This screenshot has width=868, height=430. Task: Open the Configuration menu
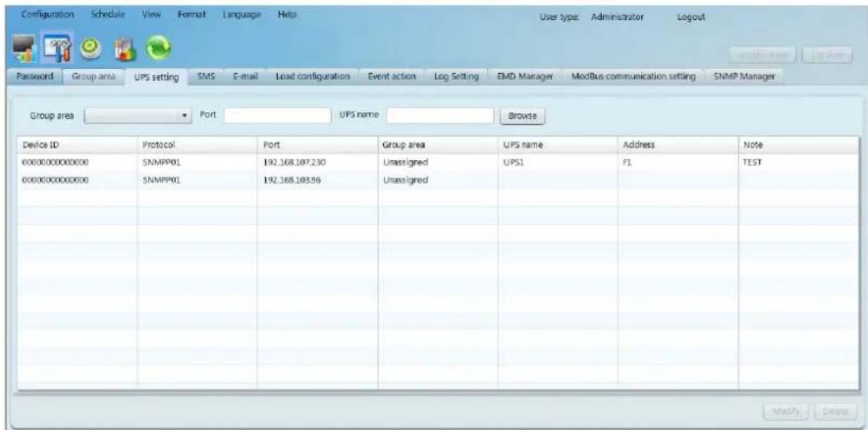point(48,14)
